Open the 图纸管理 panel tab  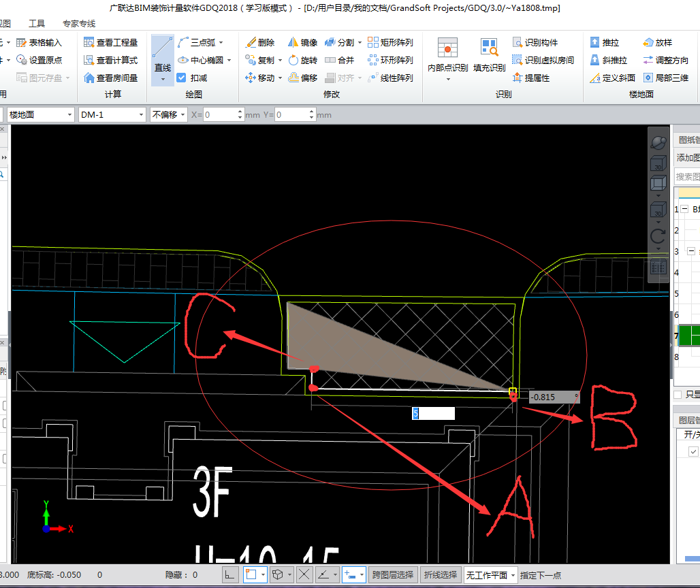point(689,140)
